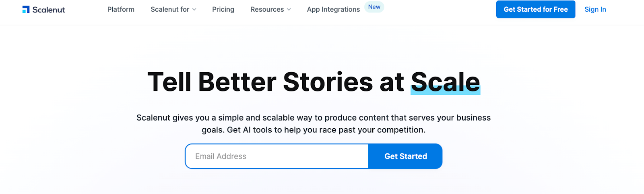Click the word 'Tell' in the headline
Screen dimensions: 644x194
pyautogui.click(x=169, y=82)
